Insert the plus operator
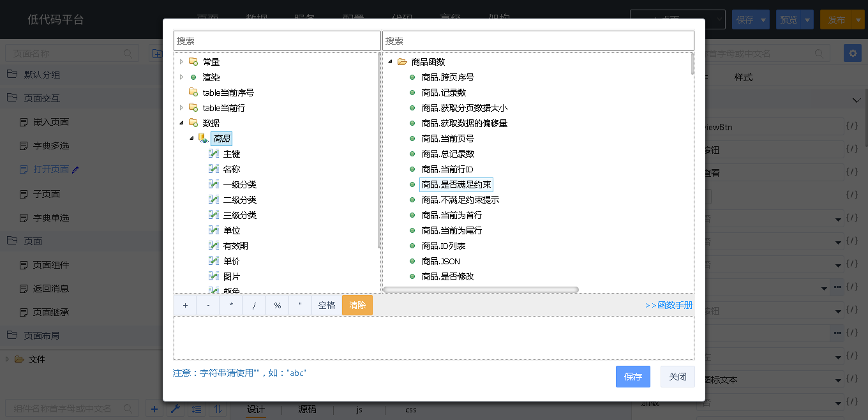 point(185,305)
